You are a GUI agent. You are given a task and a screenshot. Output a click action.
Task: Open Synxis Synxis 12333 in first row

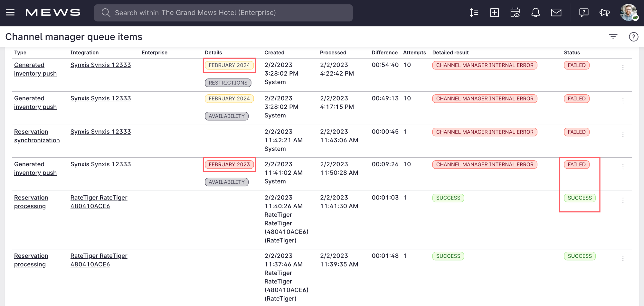[101, 65]
